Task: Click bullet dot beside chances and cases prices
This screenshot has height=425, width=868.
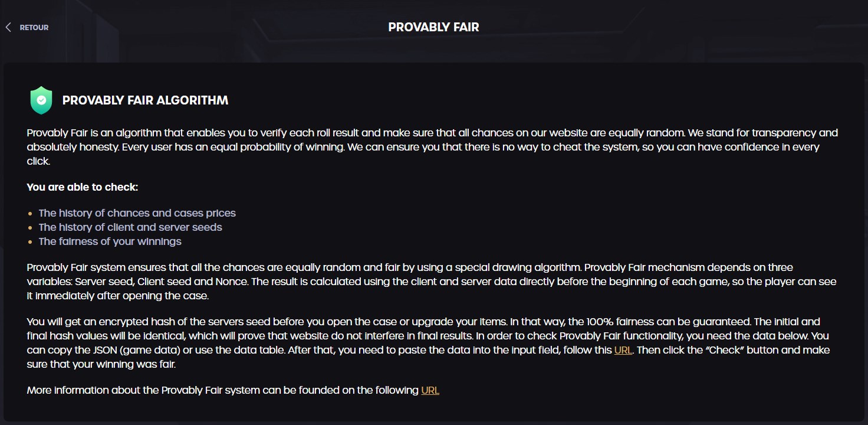Action: coord(31,214)
